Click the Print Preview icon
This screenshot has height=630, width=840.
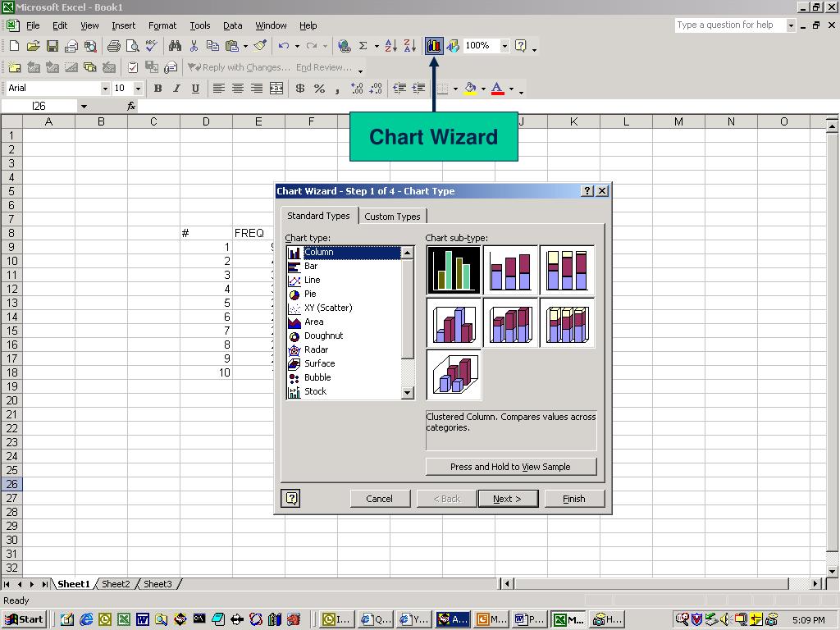click(132, 46)
